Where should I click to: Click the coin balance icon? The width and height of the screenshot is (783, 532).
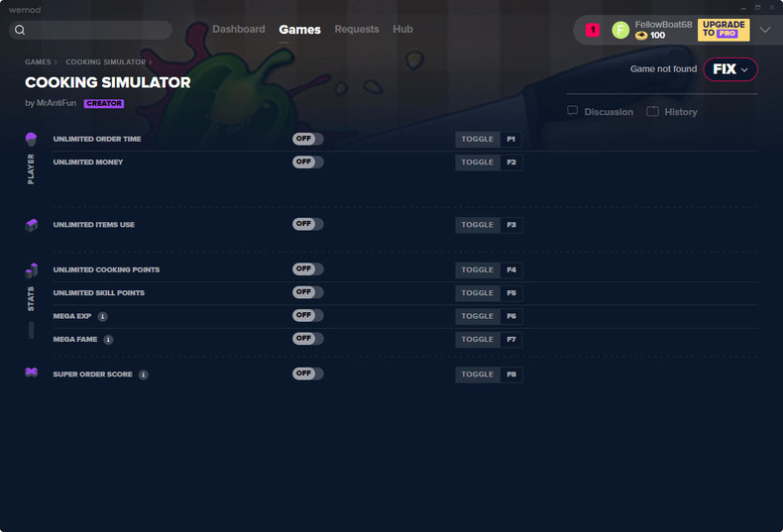[641, 36]
